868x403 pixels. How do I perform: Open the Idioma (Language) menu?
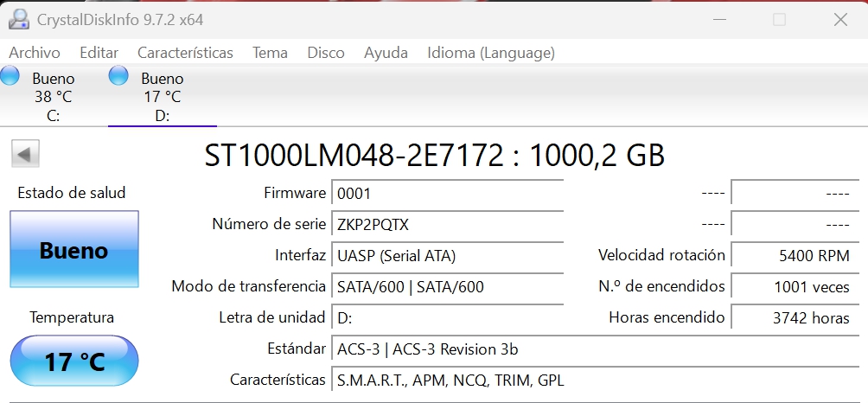click(491, 53)
